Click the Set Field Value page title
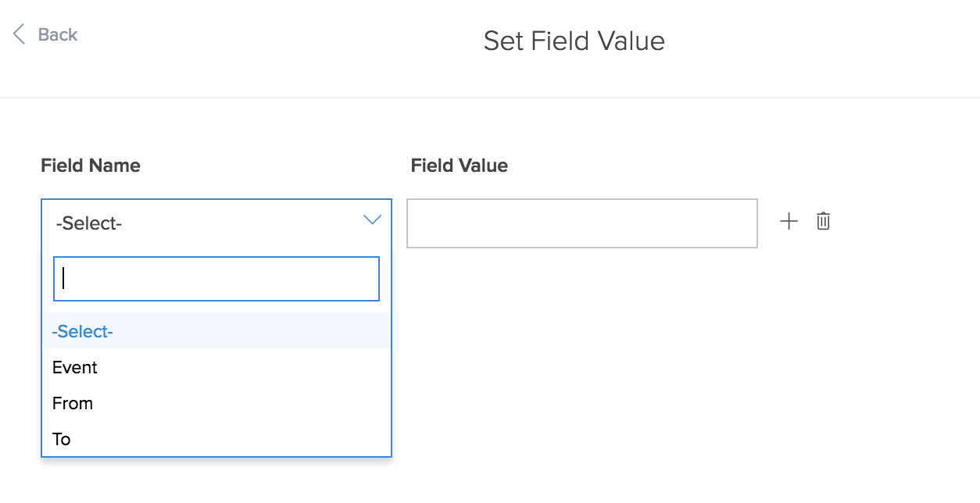 (574, 41)
